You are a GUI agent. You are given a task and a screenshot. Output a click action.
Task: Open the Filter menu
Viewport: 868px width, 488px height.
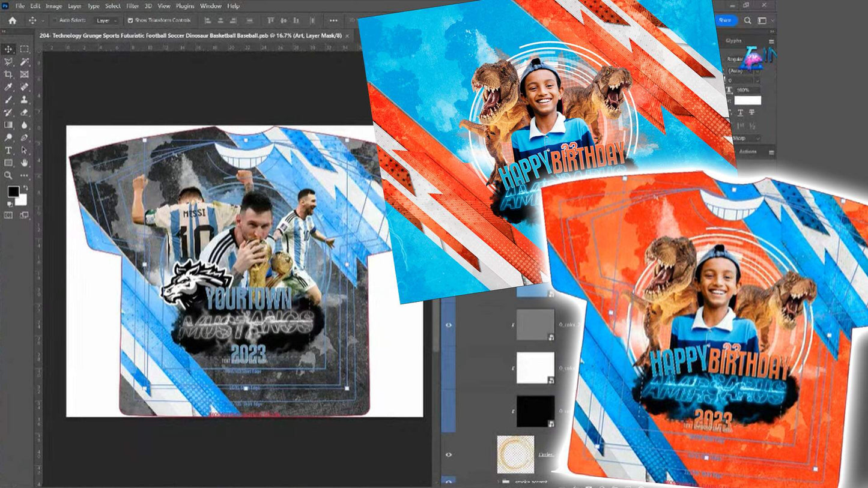(x=132, y=6)
